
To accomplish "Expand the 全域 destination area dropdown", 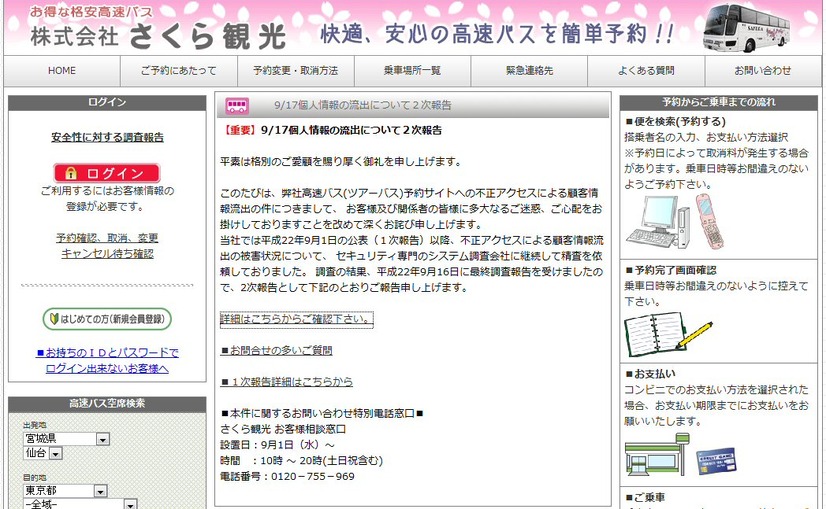I will click(x=130, y=505).
